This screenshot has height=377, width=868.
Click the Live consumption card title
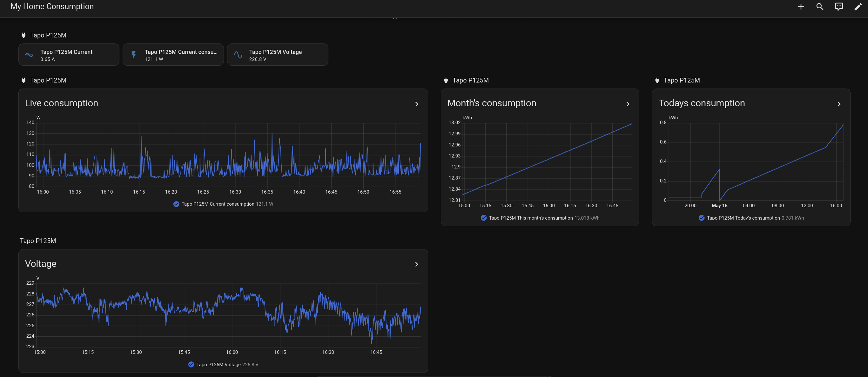62,103
